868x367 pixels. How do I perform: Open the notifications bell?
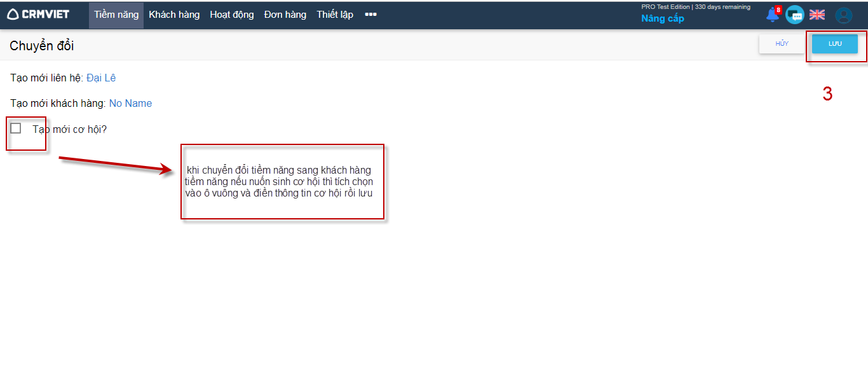[773, 15]
